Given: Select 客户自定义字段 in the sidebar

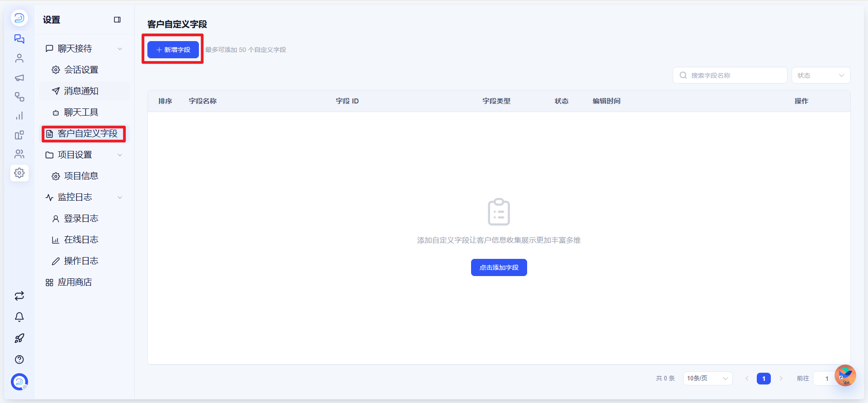Looking at the screenshot, I should 84,134.
